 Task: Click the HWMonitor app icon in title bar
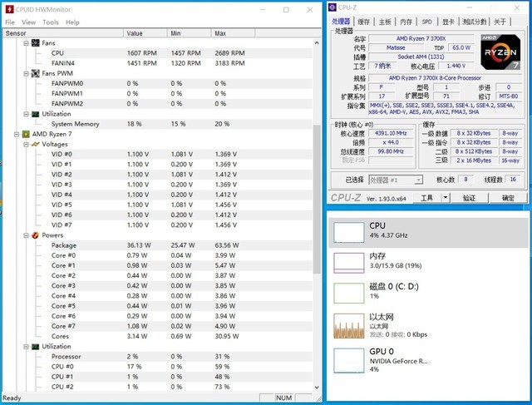pyautogui.click(x=9, y=9)
